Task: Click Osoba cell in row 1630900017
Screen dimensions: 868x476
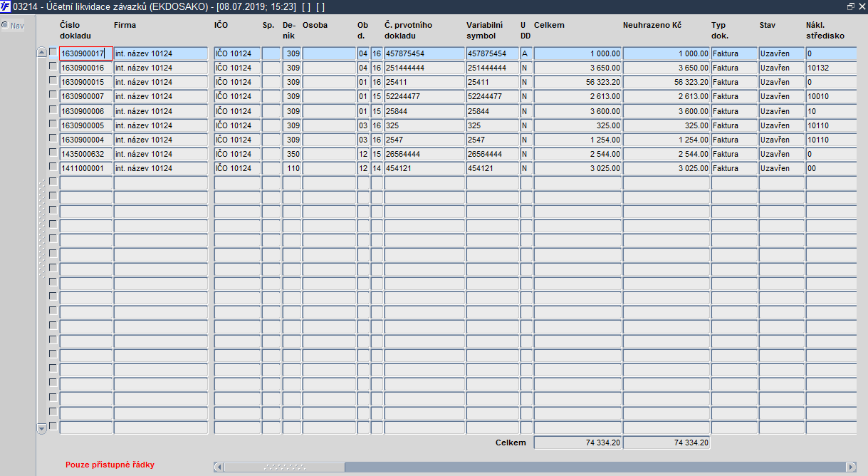Action: [x=329, y=53]
